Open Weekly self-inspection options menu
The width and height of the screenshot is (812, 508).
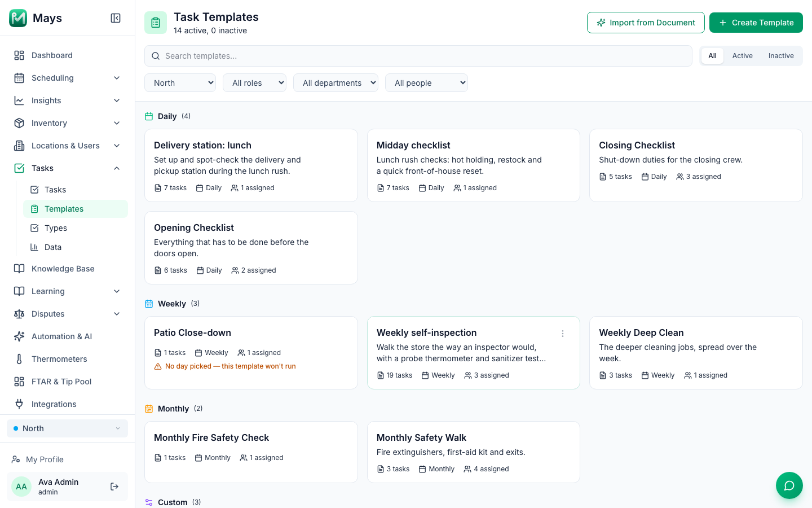click(x=563, y=334)
